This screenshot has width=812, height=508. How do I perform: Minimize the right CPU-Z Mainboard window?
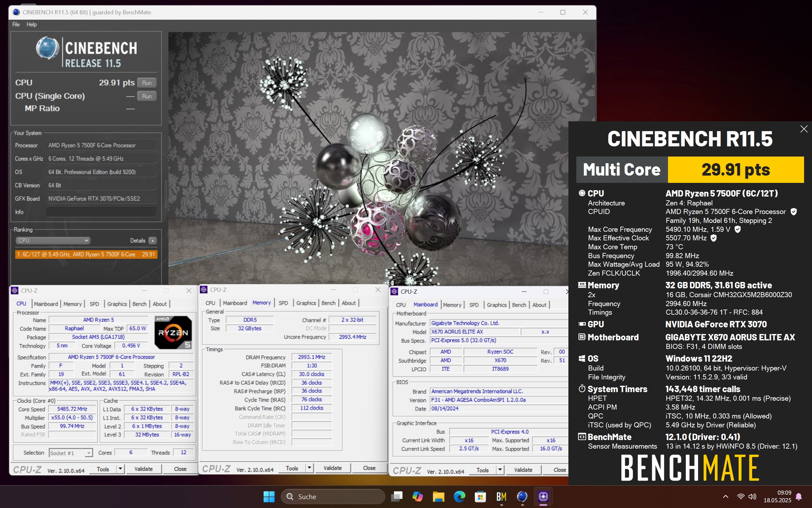tap(524, 291)
